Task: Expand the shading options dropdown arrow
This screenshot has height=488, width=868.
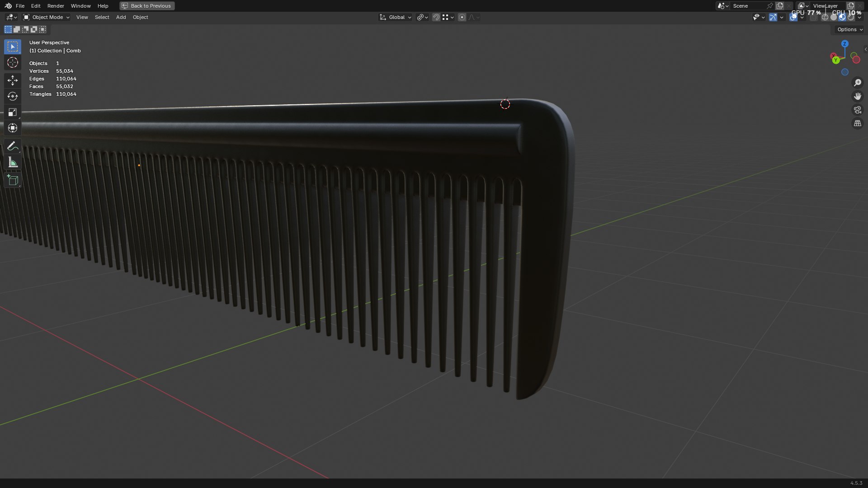Action: pos(859,17)
